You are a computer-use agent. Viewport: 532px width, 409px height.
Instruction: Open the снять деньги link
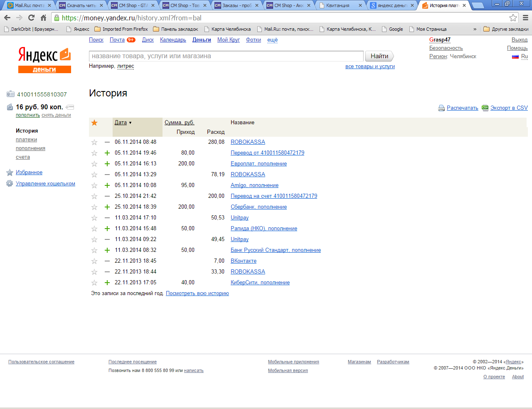[x=56, y=115]
